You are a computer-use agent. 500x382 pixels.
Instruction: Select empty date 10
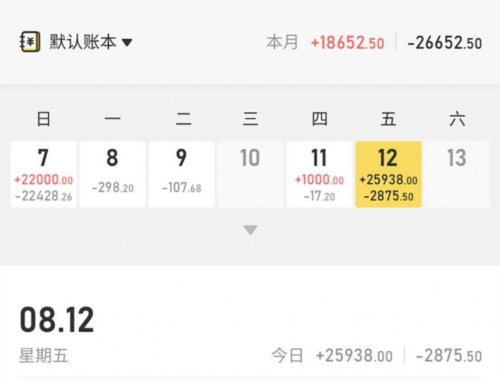pyautogui.click(x=250, y=174)
